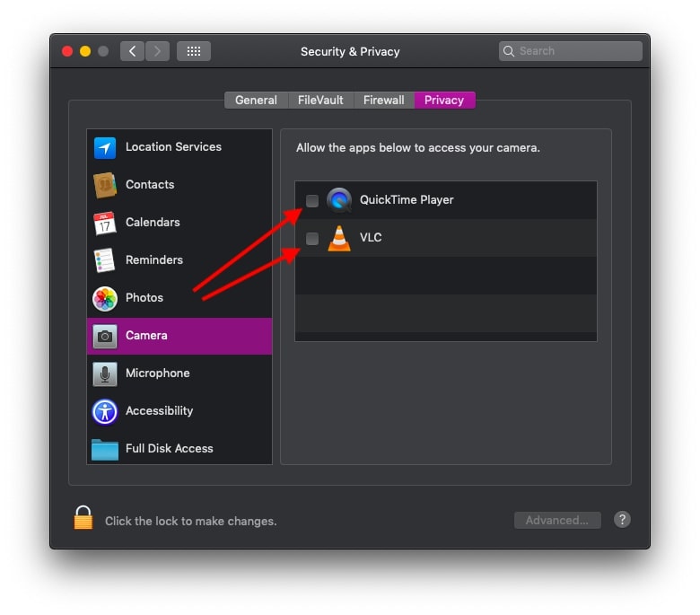Image resolution: width=700 pixels, height=615 pixels.
Task: Click the Calendars icon in sidebar
Action: (105, 223)
